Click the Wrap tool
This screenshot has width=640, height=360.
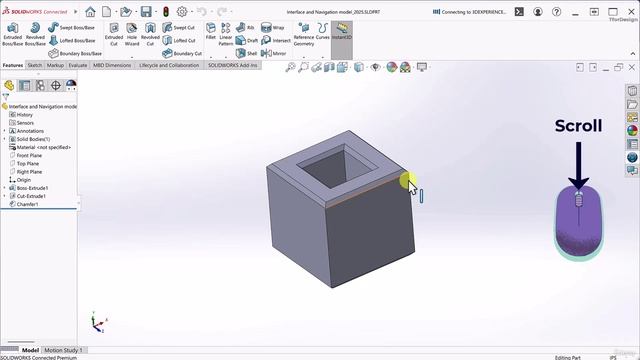(272, 27)
